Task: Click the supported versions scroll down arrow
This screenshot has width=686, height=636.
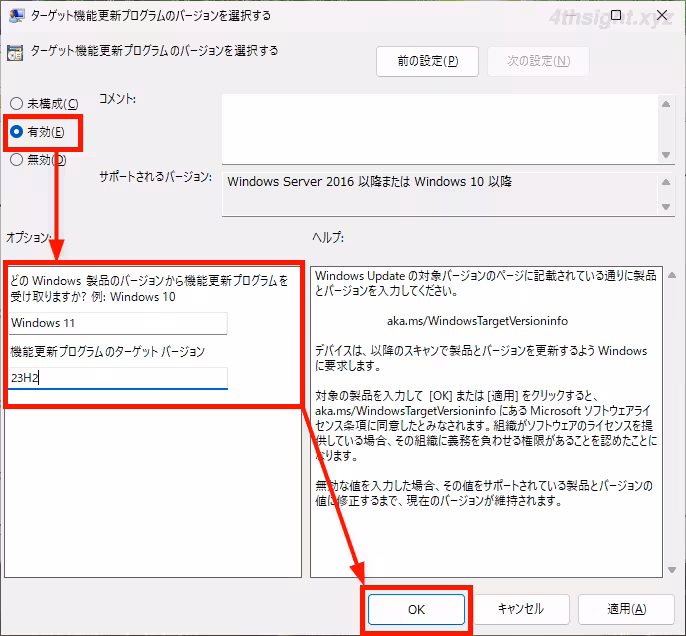Action: (x=666, y=207)
